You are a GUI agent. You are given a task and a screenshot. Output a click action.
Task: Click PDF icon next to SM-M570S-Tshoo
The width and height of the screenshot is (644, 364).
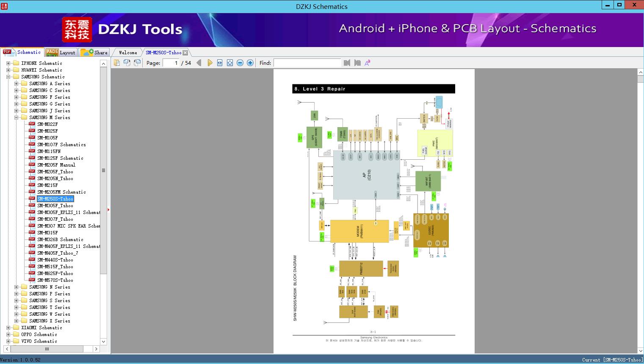pyautogui.click(x=32, y=280)
